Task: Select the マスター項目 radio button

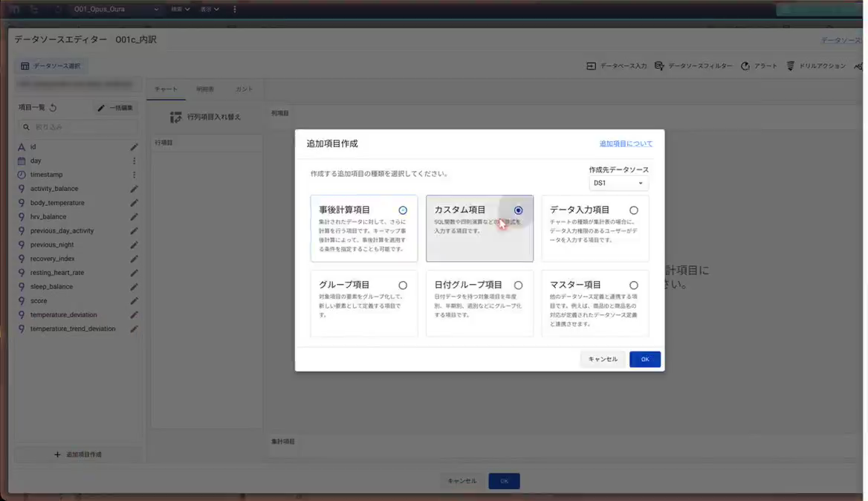Action: [x=634, y=285]
